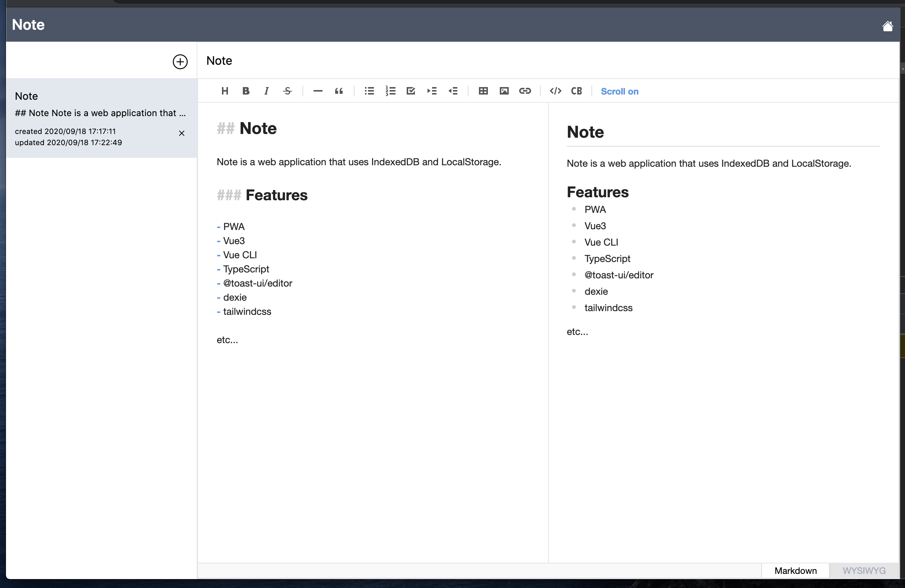
Task: Insert a blockquote
Action: point(339,91)
